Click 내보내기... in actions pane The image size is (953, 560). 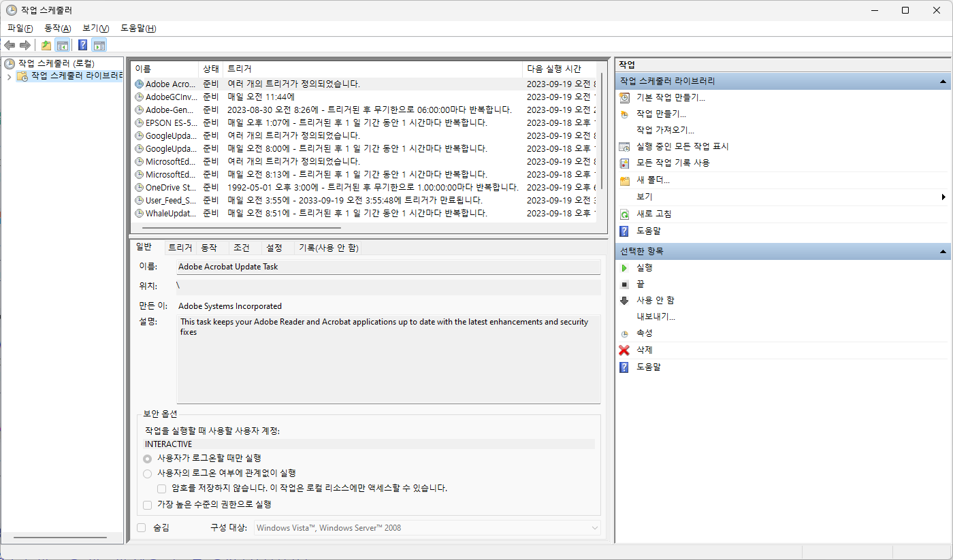point(655,316)
